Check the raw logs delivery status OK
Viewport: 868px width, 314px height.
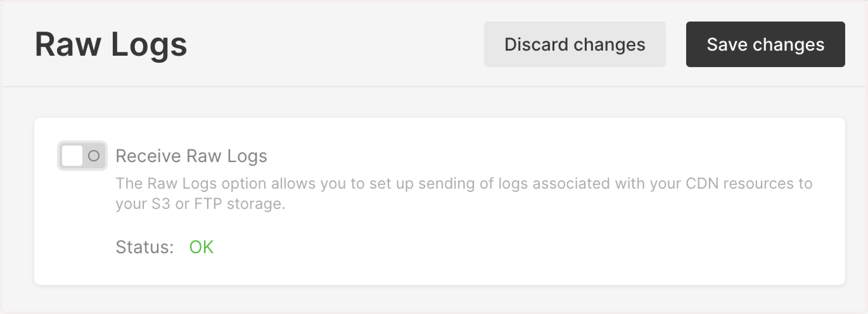[201, 247]
